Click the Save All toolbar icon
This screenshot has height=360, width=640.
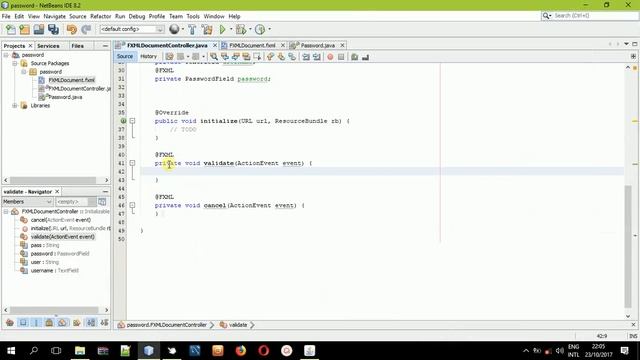click(53, 29)
